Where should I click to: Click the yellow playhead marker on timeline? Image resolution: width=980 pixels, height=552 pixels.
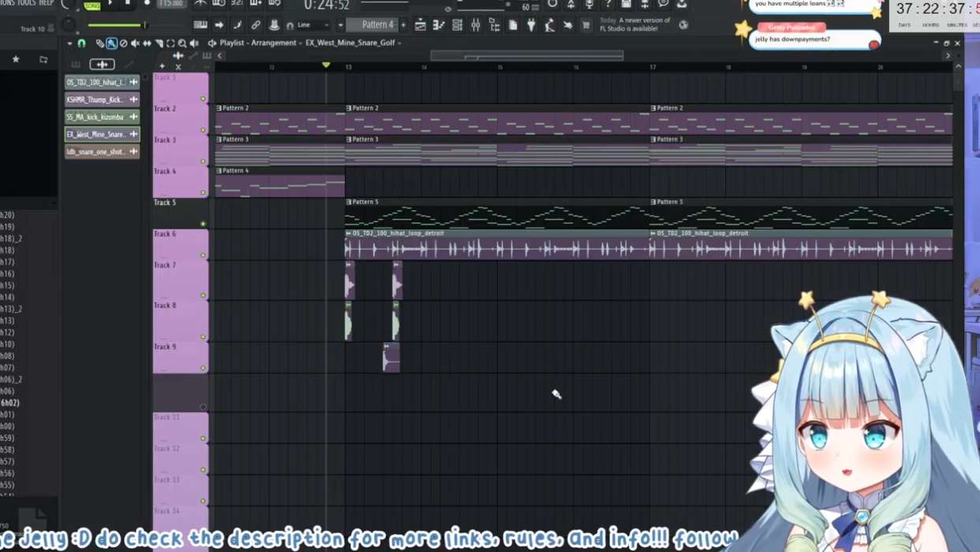[x=326, y=65]
